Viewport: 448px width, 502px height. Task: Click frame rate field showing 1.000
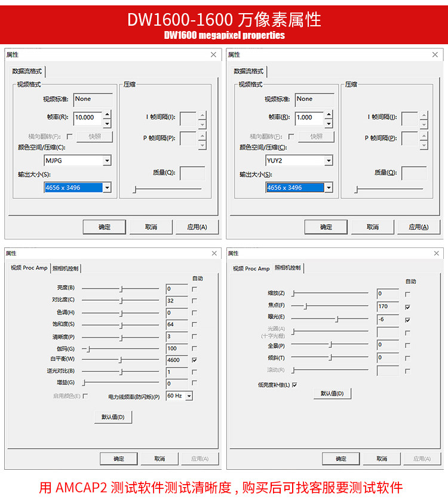pos(309,118)
